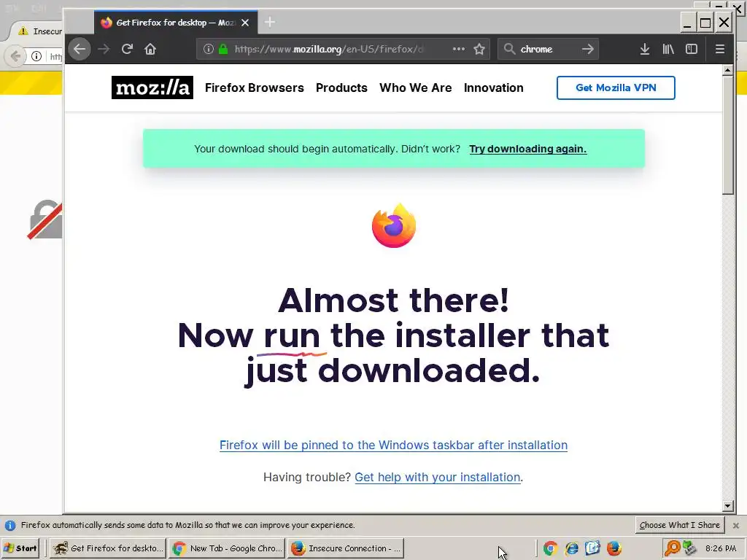Click Get Mozilla VPN button

616,87
